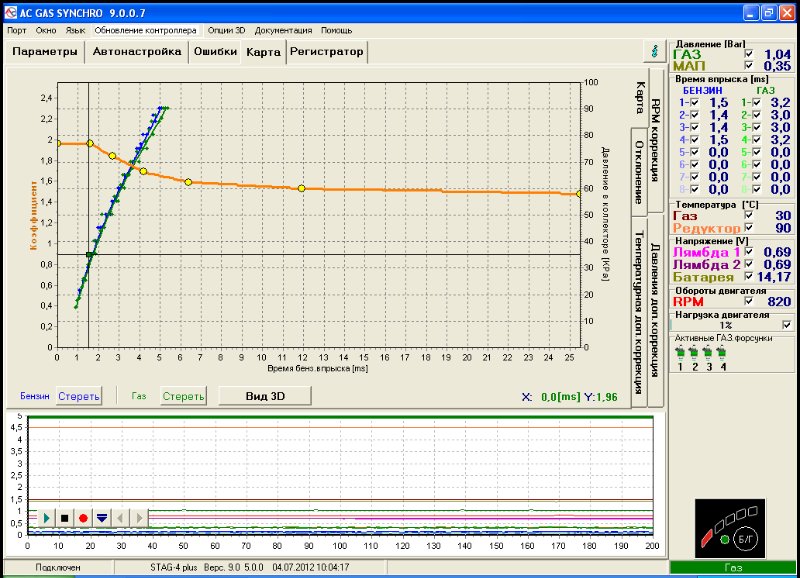Select the RPM коррекция vertical tab
Image resolution: width=800 pixels, height=578 pixels.
655,140
